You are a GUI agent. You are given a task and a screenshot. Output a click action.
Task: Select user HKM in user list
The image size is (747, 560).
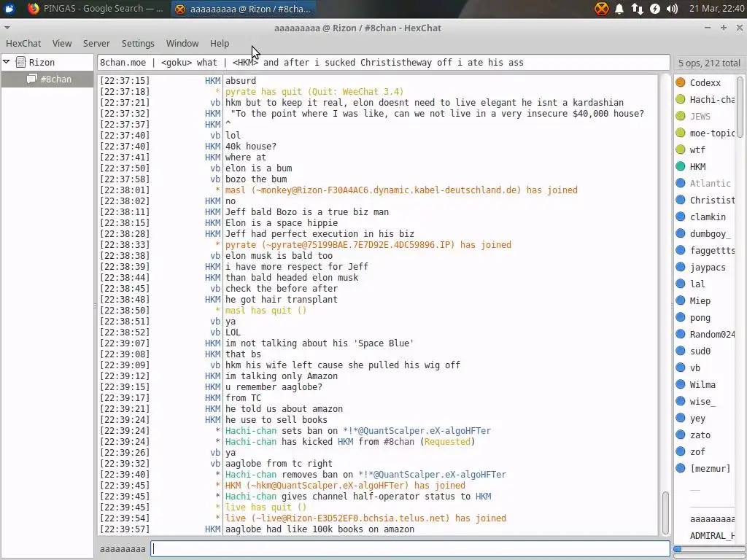pos(705,167)
